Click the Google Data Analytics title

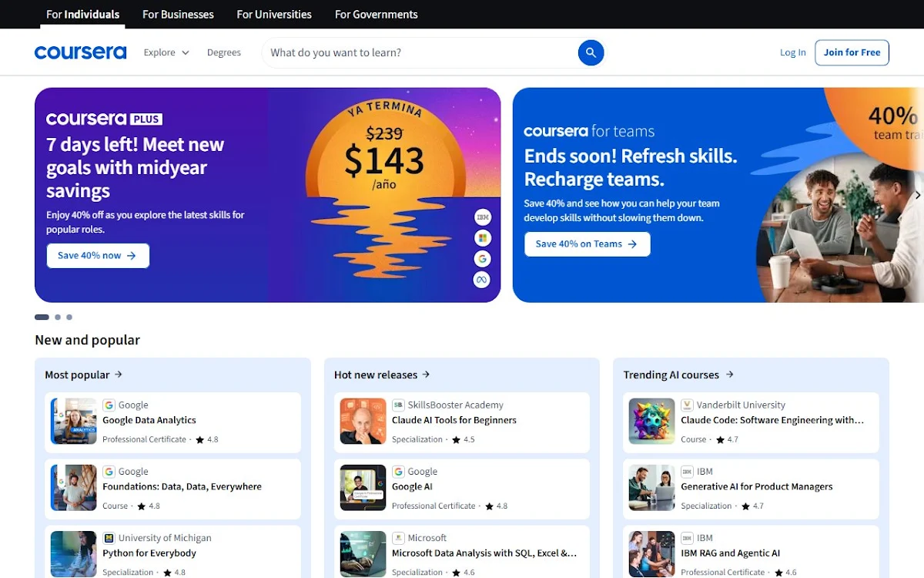[x=149, y=420]
